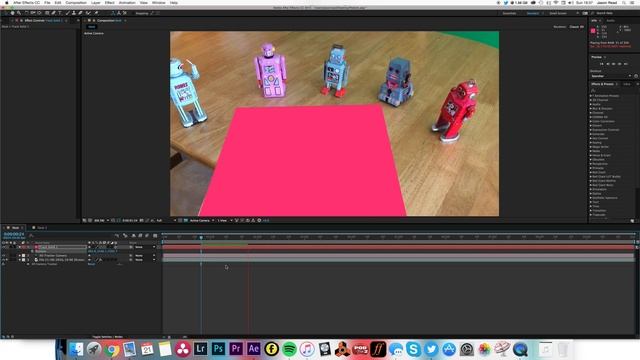Select the Brush tool
The height and width of the screenshot is (360, 640).
click(x=68, y=13)
